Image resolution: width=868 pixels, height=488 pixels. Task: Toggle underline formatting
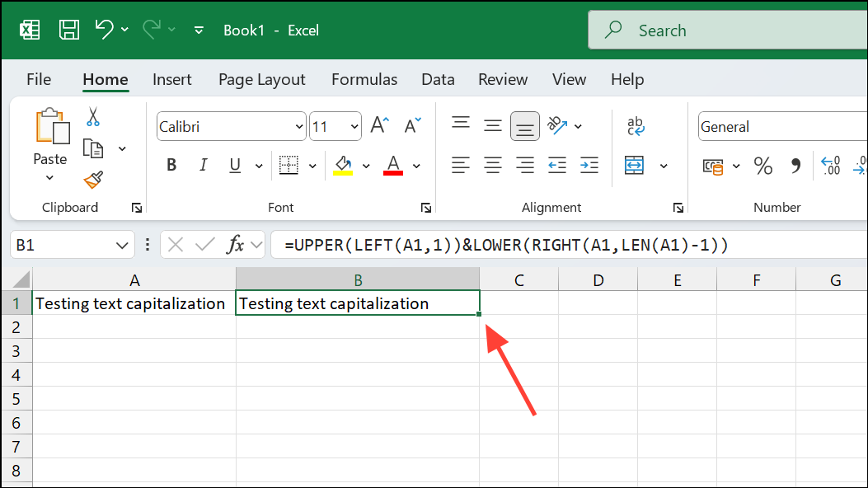(x=235, y=164)
